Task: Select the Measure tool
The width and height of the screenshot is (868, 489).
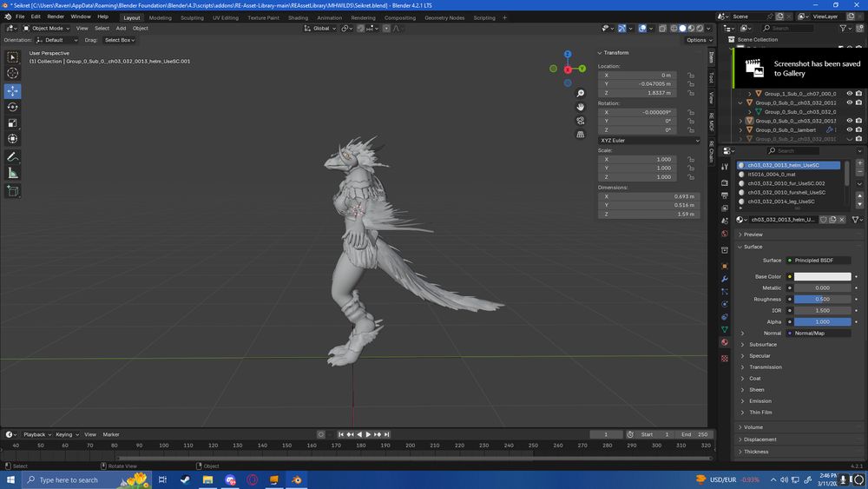Action: coord(13,173)
